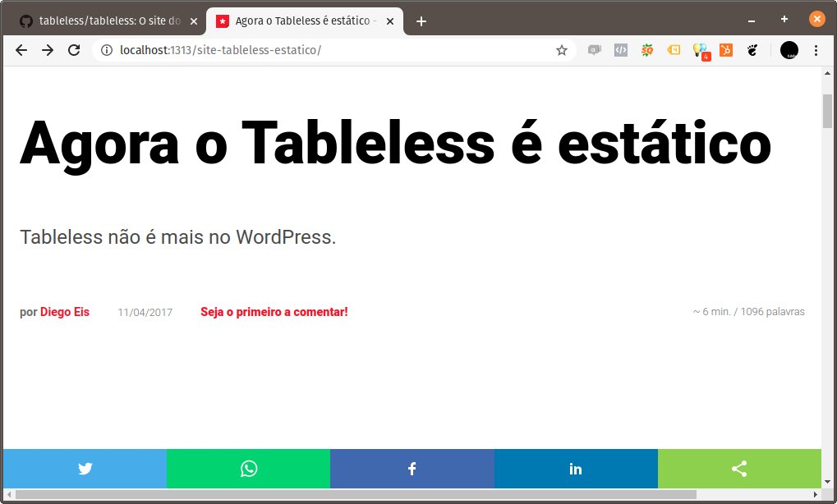
Task: Click the GNOME footprint extension icon
Action: (x=752, y=50)
